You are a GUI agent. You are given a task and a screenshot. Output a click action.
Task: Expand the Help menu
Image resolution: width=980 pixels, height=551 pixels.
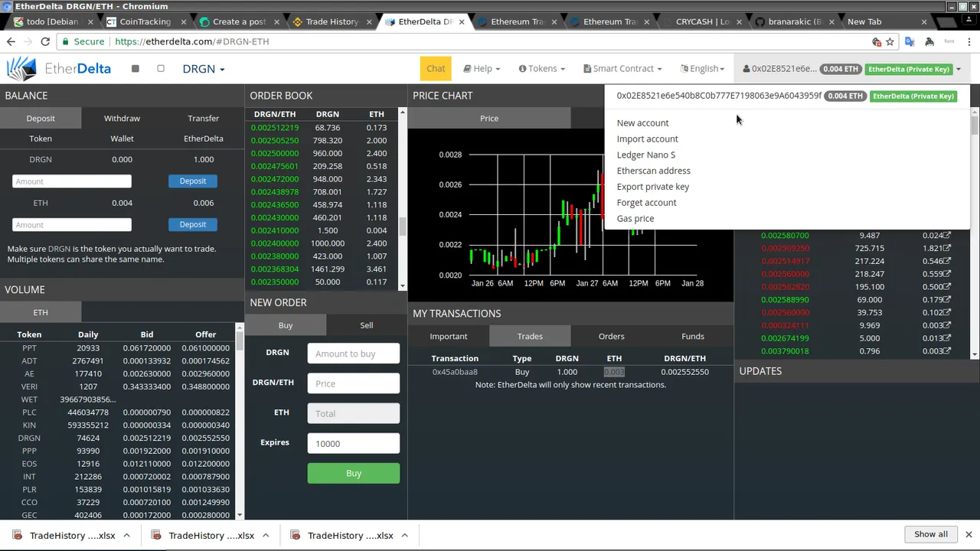click(x=482, y=69)
